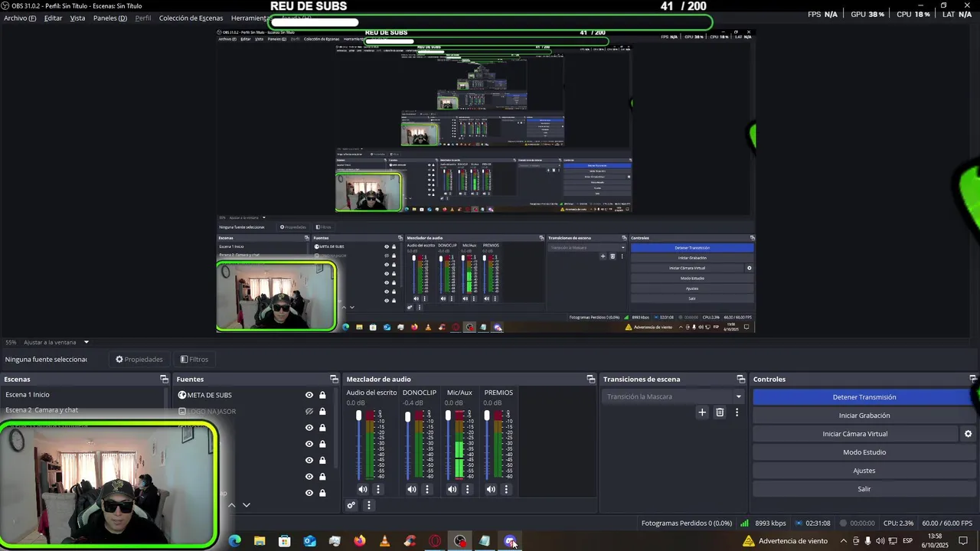Open advanced audio properties gear in mixer
This screenshot has width=980, height=551.
pyautogui.click(x=351, y=505)
